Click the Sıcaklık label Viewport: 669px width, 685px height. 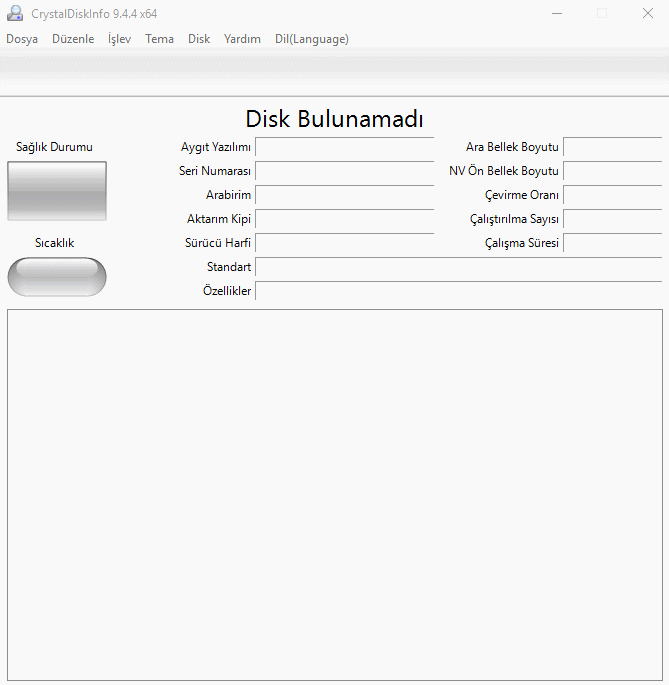point(55,243)
